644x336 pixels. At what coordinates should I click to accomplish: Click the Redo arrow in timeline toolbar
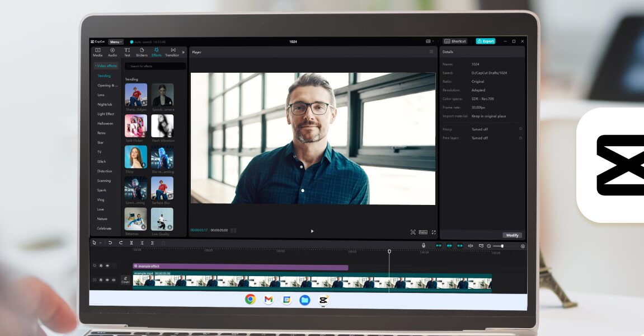120,242
